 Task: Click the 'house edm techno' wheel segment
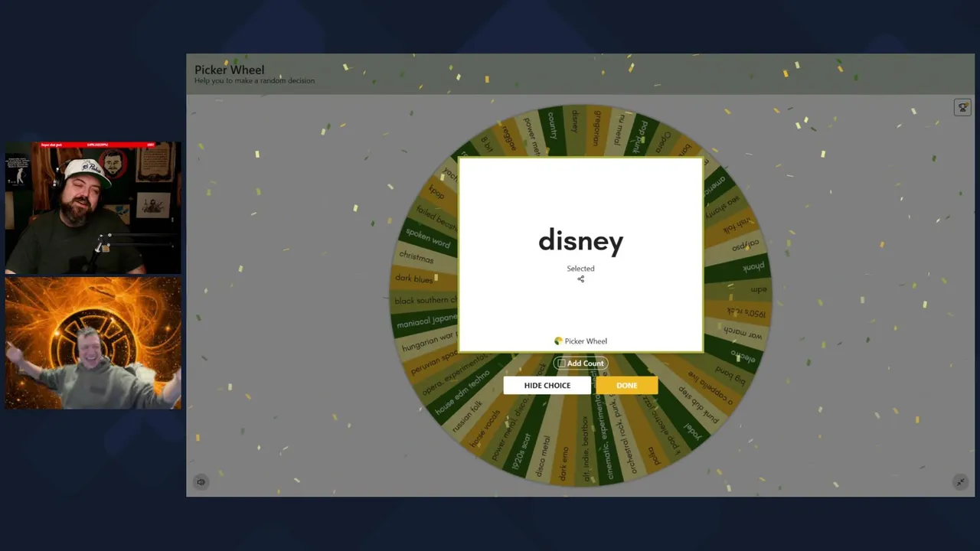tap(462, 393)
